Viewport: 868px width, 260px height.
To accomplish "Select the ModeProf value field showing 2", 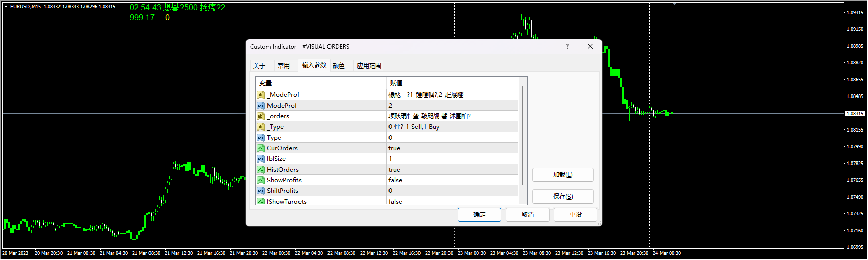I will pos(452,106).
